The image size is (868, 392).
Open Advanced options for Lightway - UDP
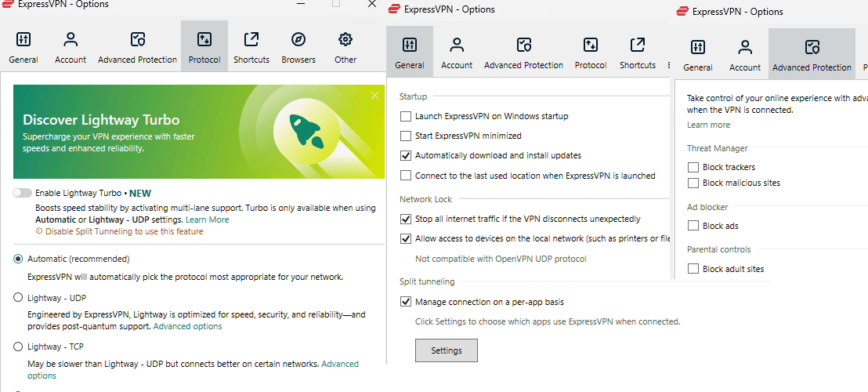[188, 326]
